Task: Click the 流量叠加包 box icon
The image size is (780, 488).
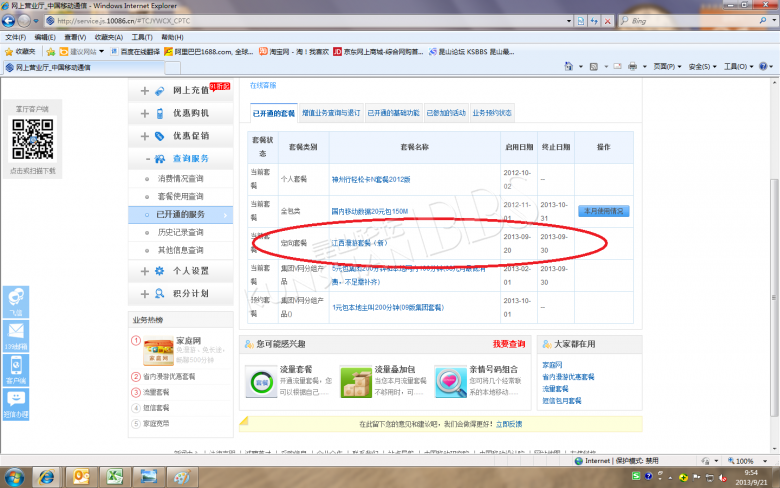Action: (355, 381)
